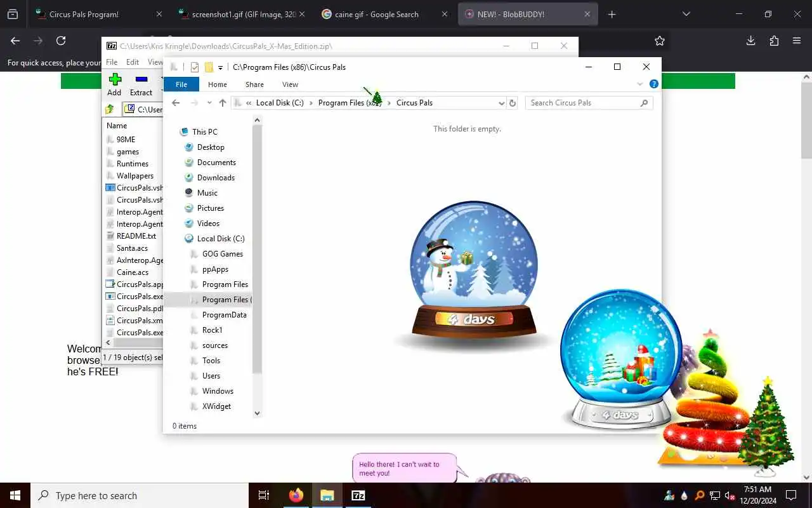812x508 pixels.
Task: Click navigation pane scrollbar down arrow
Action: click(257, 413)
